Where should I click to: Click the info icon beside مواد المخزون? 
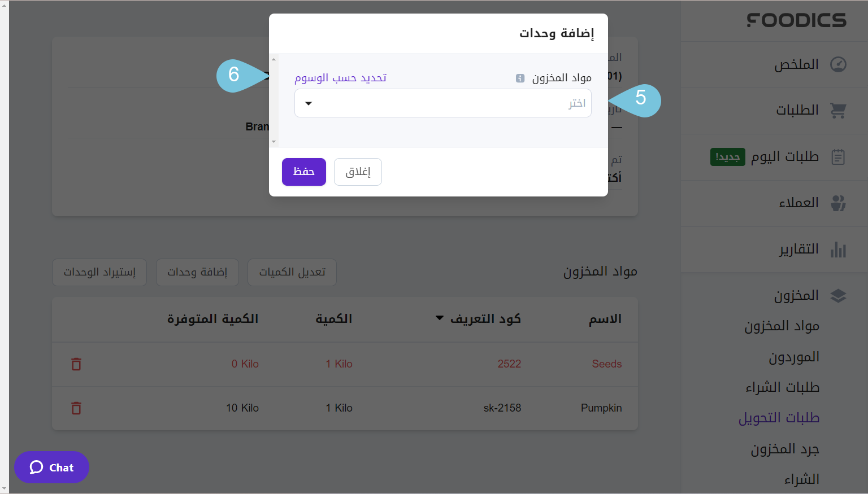tap(520, 78)
